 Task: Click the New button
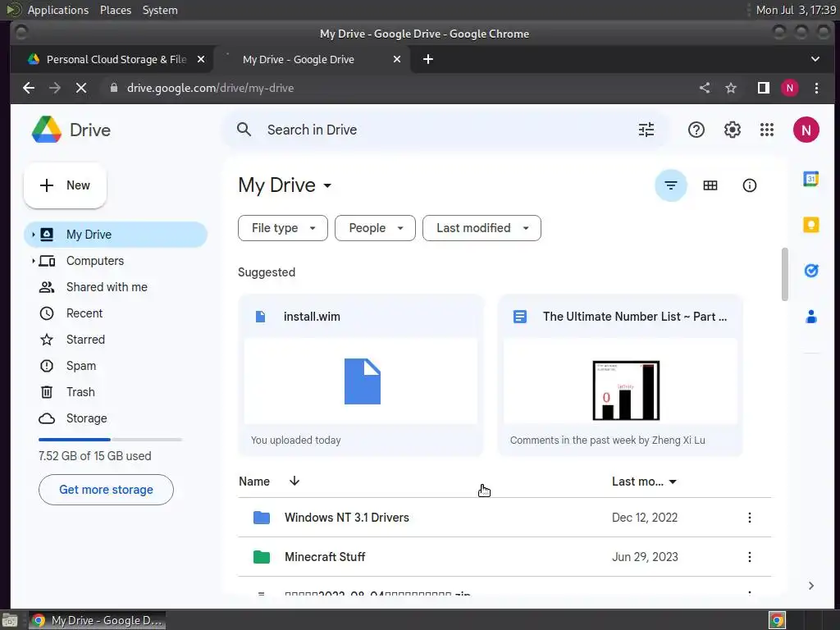tap(65, 185)
